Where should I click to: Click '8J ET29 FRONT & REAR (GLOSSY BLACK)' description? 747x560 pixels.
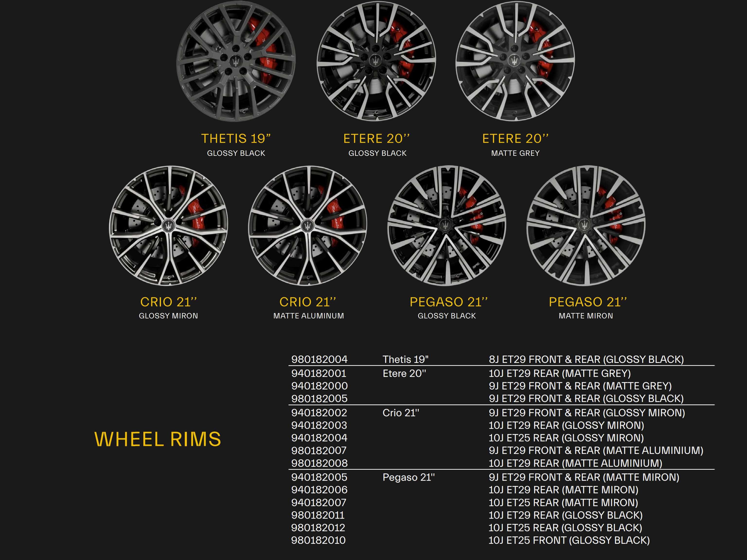tap(586, 359)
